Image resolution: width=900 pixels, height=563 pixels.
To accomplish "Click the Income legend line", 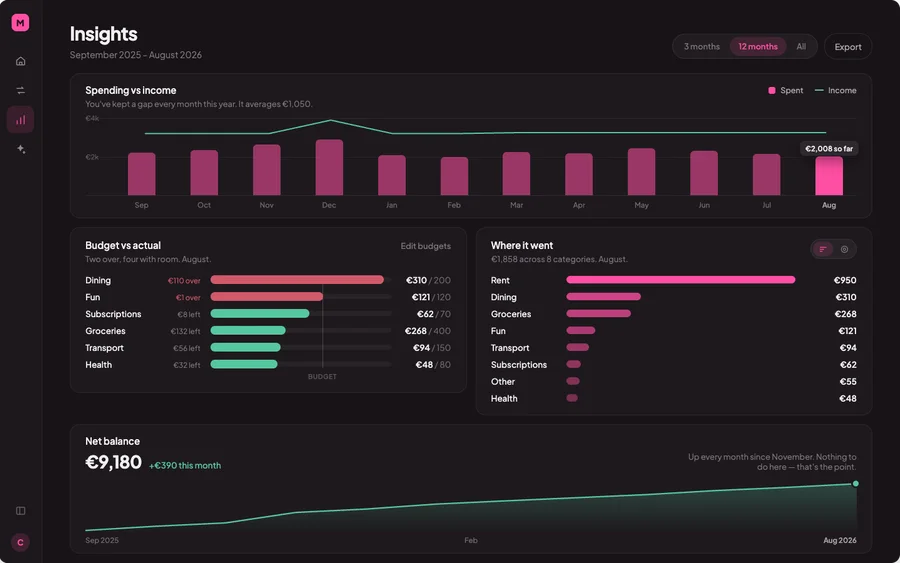I will click(819, 90).
